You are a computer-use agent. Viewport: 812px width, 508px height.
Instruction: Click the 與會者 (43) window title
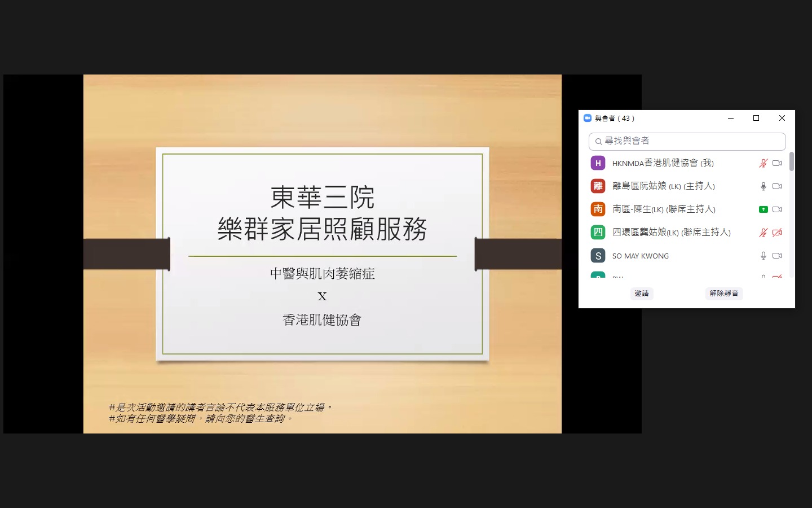pos(615,119)
